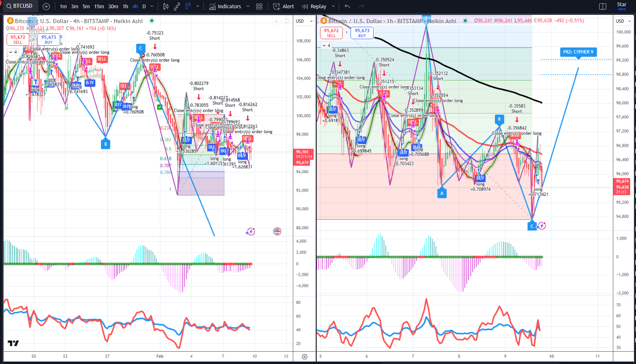Click the 95,672 SELL button on 1h chart
Screen dimensions: 636x364
pyautogui.click(x=331, y=33)
